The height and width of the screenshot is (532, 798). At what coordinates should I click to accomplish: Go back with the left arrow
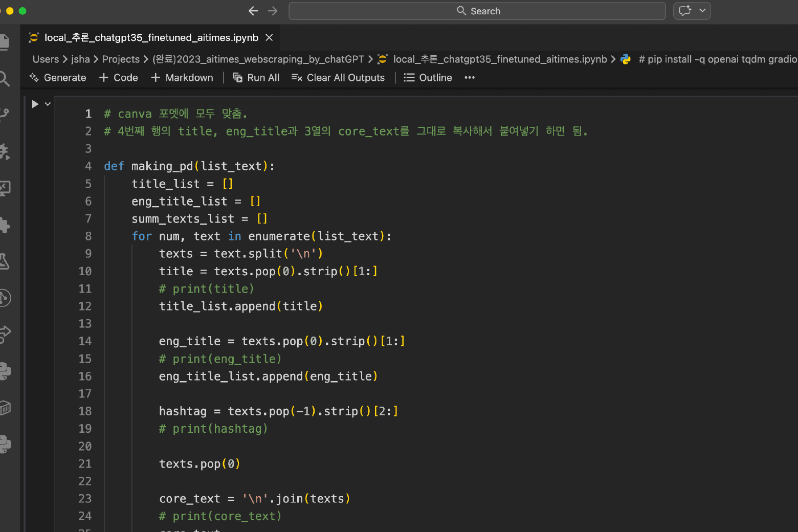click(x=253, y=11)
